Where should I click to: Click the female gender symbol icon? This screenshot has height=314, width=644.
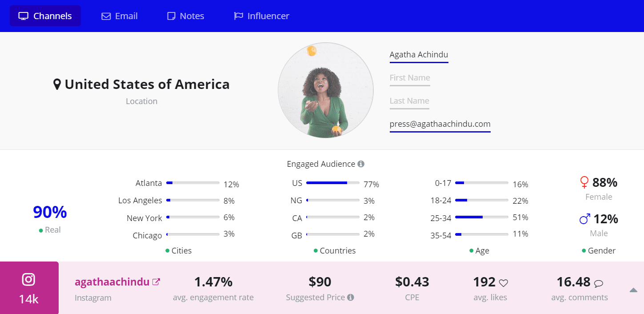pos(584,182)
